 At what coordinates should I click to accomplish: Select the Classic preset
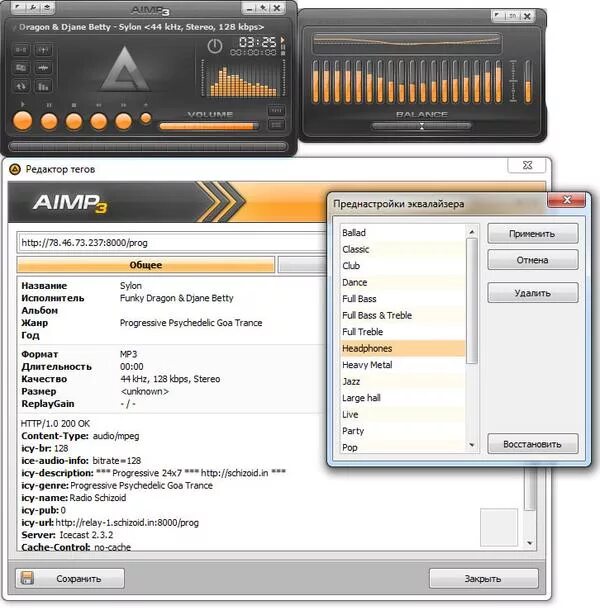[x=403, y=249]
